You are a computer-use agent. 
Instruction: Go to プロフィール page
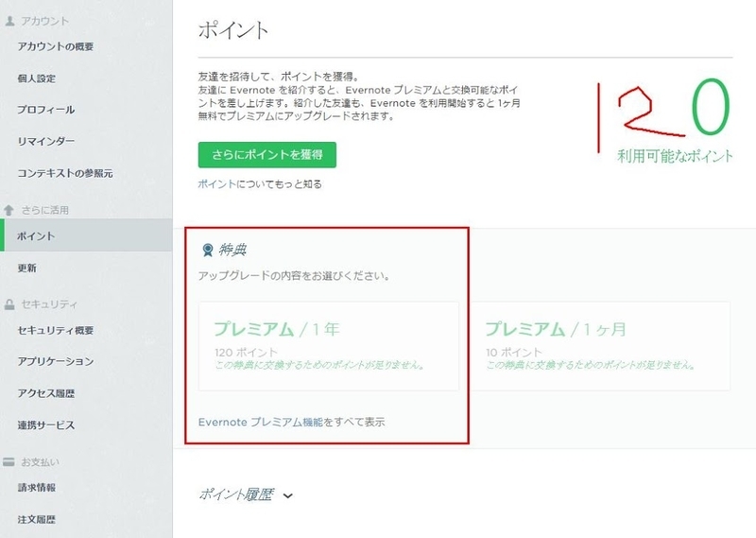click(45, 110)
